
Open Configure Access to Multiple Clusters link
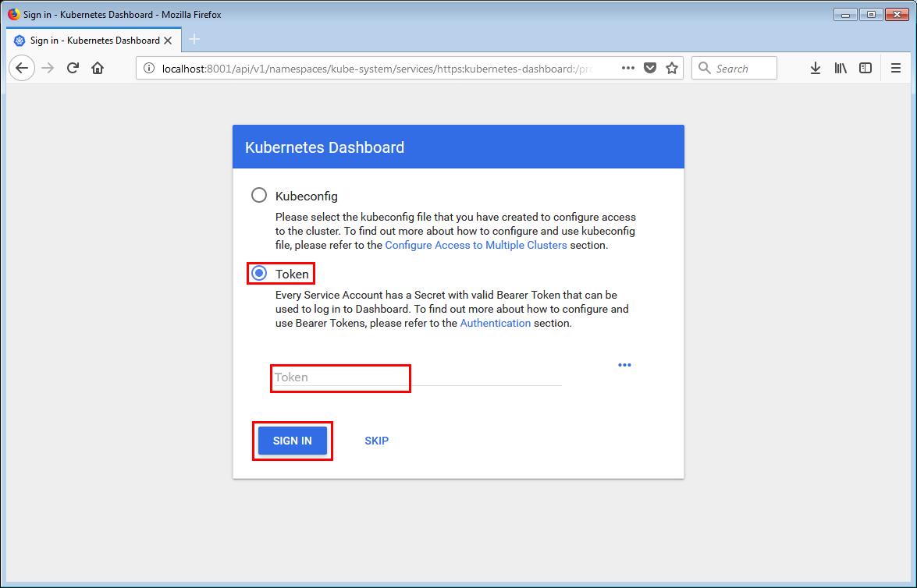coord(476,245)
